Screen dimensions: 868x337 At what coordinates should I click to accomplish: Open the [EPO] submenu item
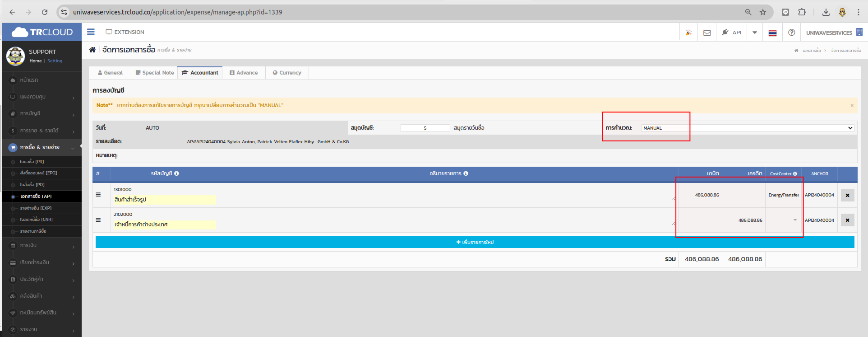click(x=42, y=173)
